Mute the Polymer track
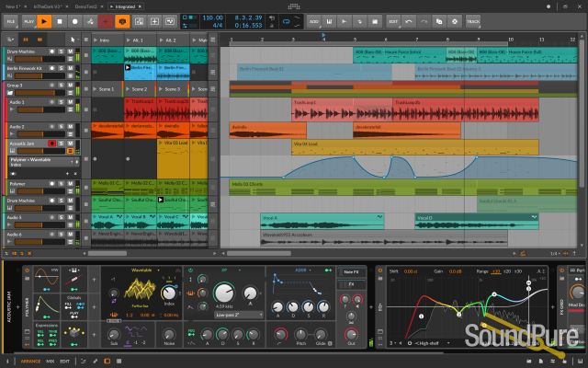Image resolution: width=588 pixels, height=368 pixels. 70,184
